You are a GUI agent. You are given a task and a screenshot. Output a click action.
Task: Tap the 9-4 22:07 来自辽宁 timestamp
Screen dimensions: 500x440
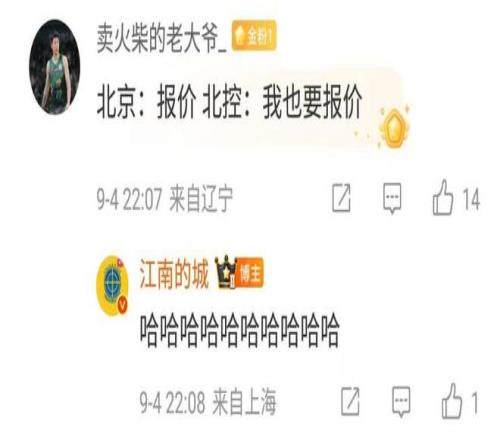(165, 199)
